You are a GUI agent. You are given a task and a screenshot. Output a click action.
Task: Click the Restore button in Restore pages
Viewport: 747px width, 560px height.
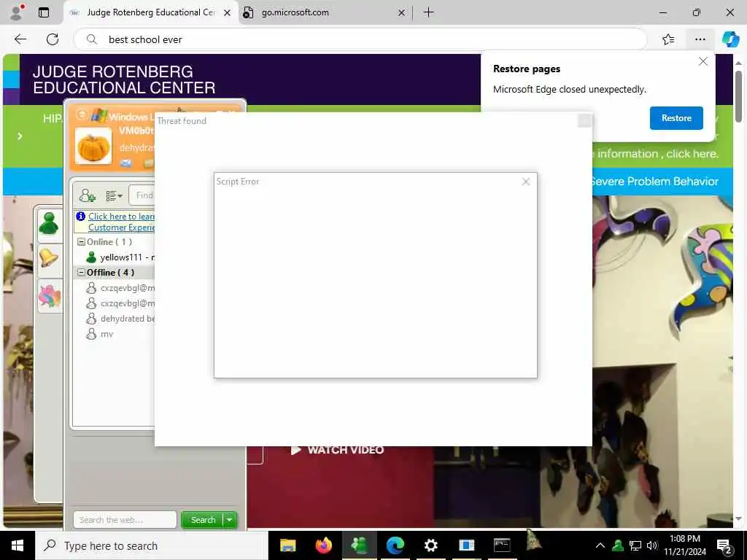(x=676, y=118)
